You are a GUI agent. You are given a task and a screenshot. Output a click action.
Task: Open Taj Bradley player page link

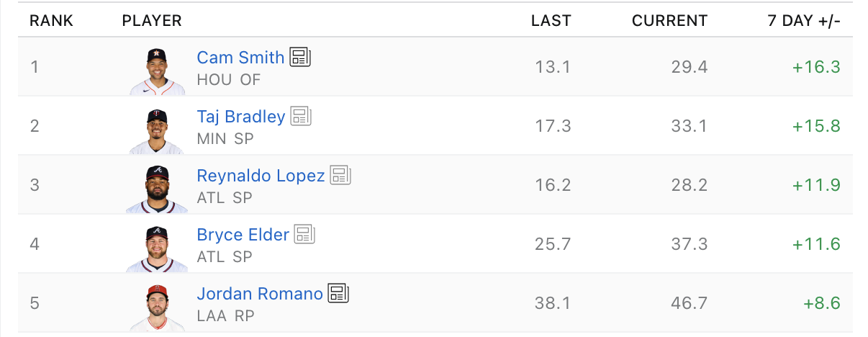(x=241, y=117)
